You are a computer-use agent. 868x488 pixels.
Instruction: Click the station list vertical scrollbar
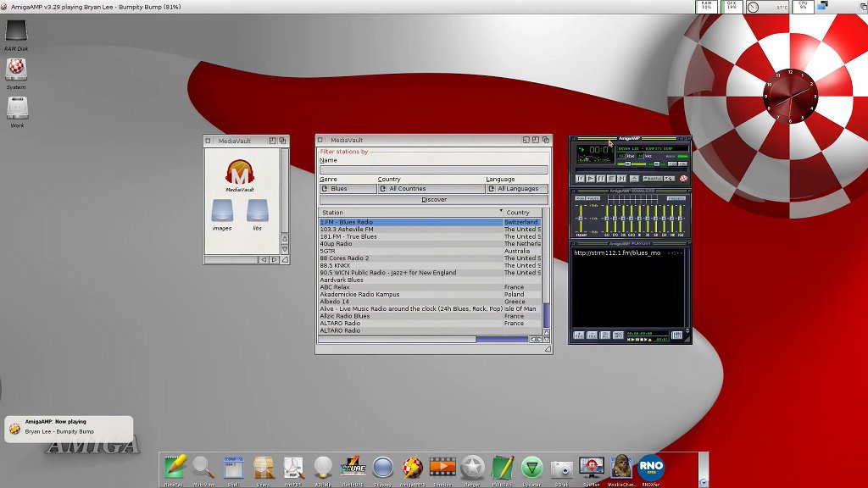pos(547,269)
